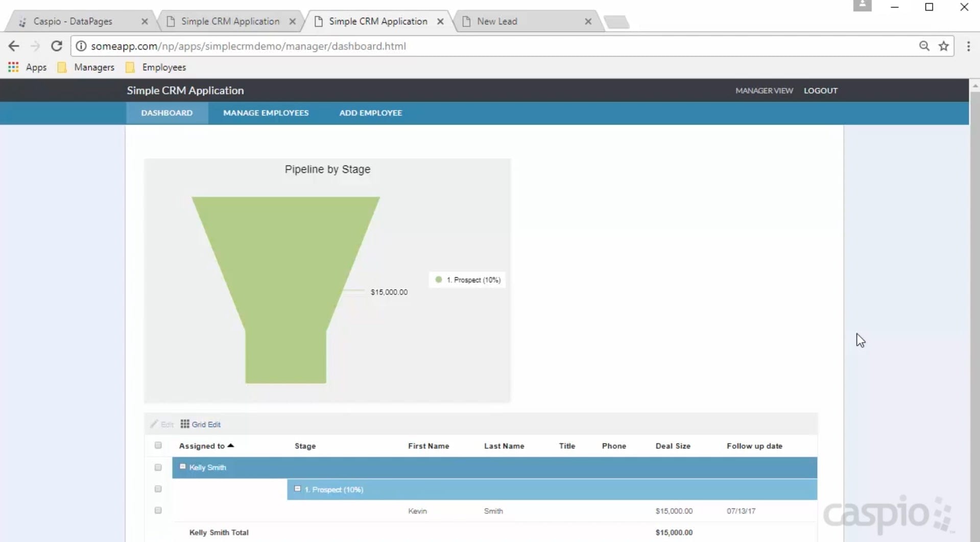This screenshot has height=542, width=980.
Task: Collapse the Kelly Smith group
Action: coord(182,467)
